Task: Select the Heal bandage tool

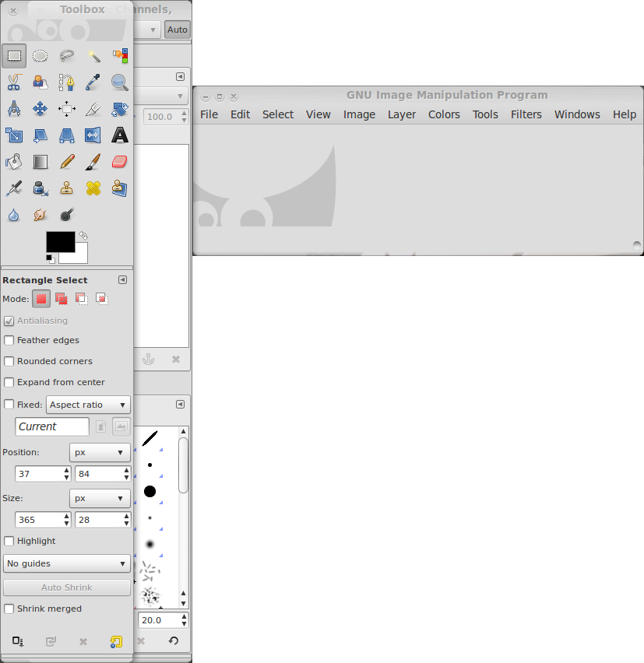Action: click(x=93, y=188)
